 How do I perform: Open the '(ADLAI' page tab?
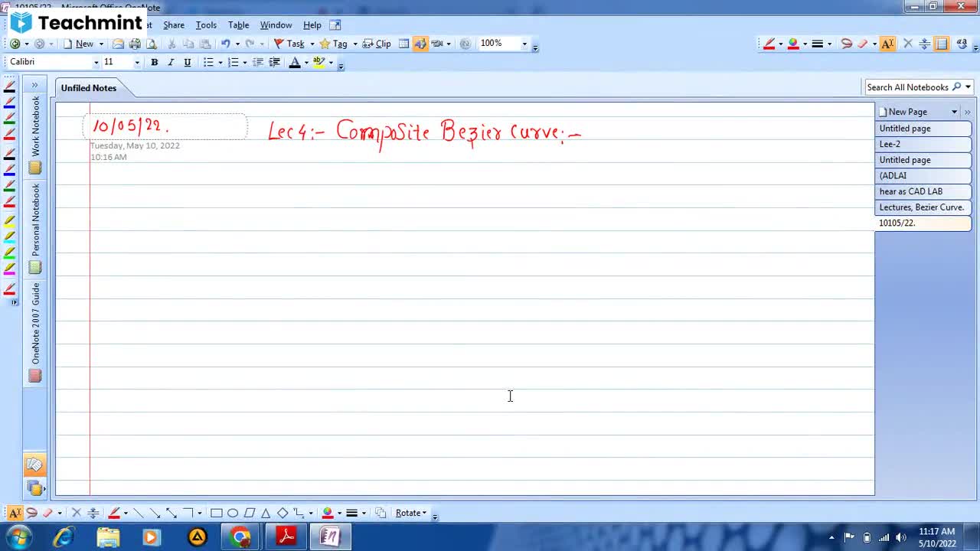coord(923,175)
